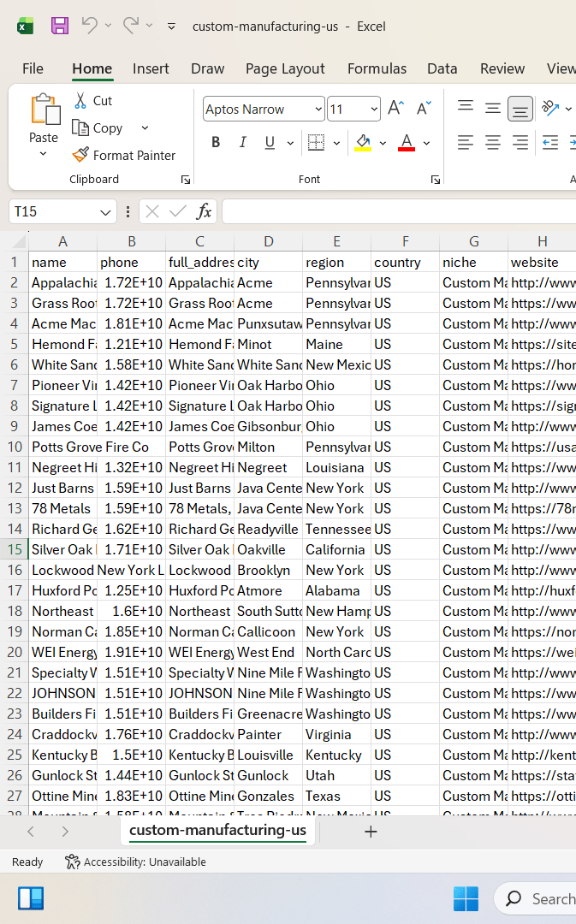The width and height of the screenshot is (576, 924).
Task: Open the Clipboard pane launcher
Action: (x=186, y=180)
